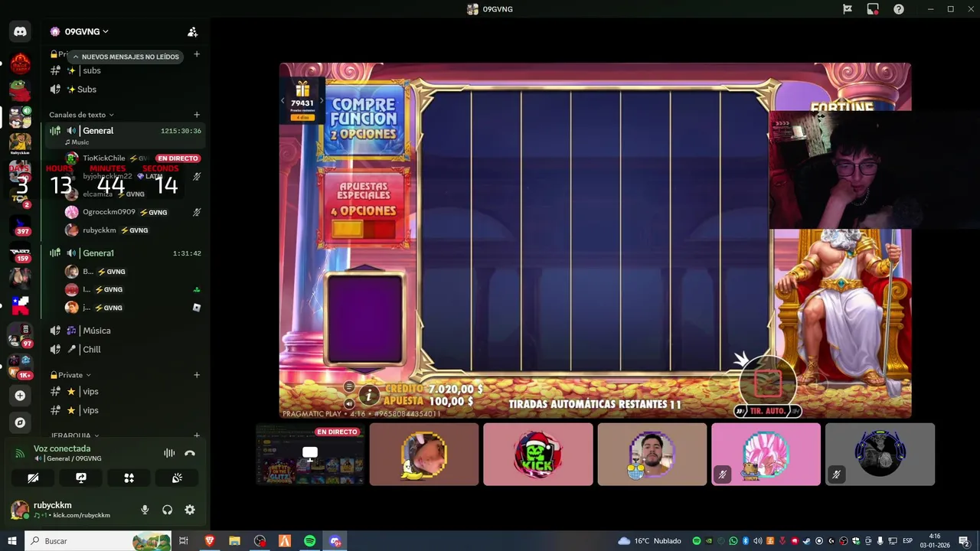Click the left arrow next to gift box

(283, 100)
